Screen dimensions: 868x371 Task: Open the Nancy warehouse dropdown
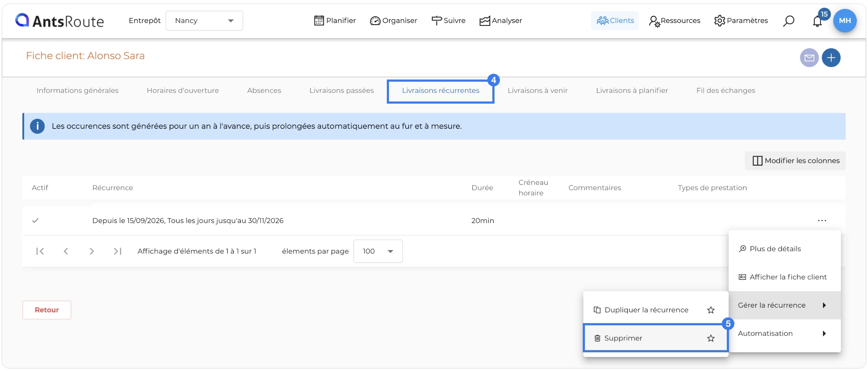(204, 21)
